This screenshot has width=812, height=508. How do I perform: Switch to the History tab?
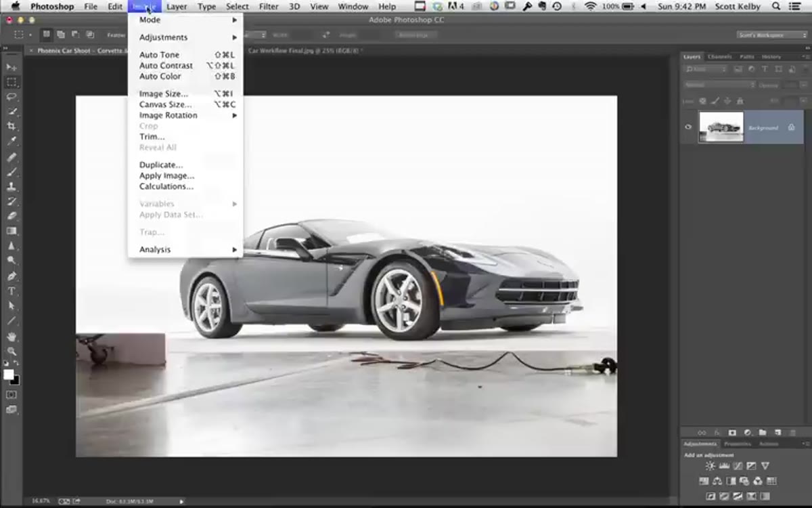(771, 57)
